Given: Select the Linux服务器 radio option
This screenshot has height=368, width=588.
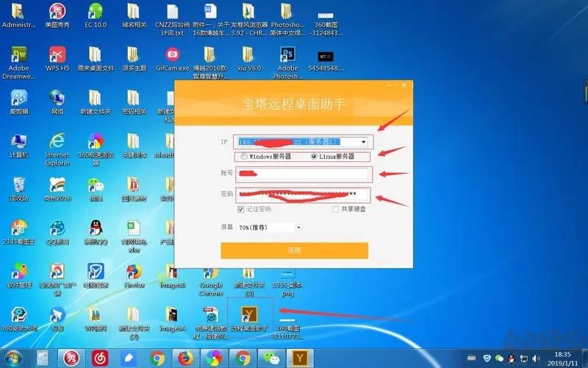Looking at the screenshot, I should click(x=315, y=157).
